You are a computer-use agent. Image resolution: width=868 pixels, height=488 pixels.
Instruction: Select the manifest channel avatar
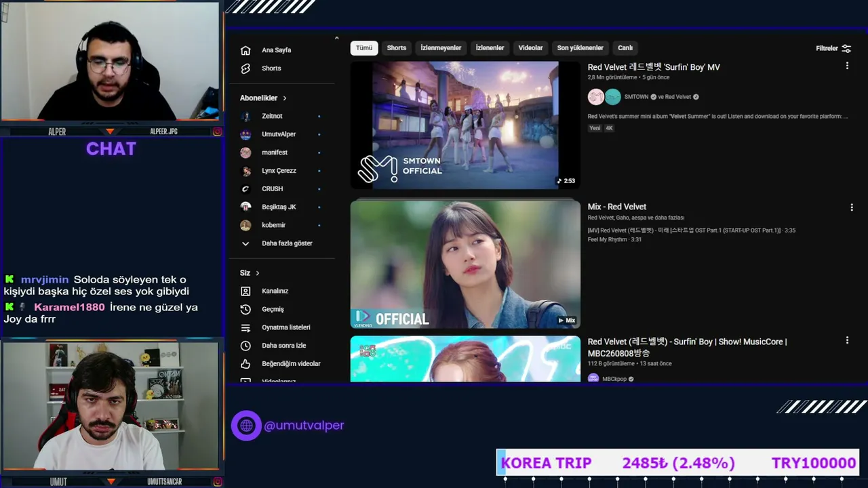[x=245, y=152]
